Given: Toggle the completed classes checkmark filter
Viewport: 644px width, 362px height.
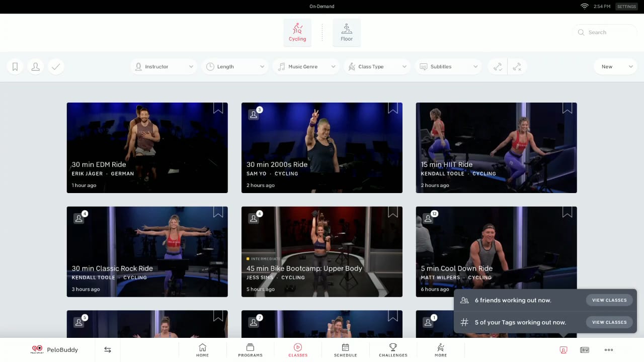Looking at the screenshot, I should 56,66.
